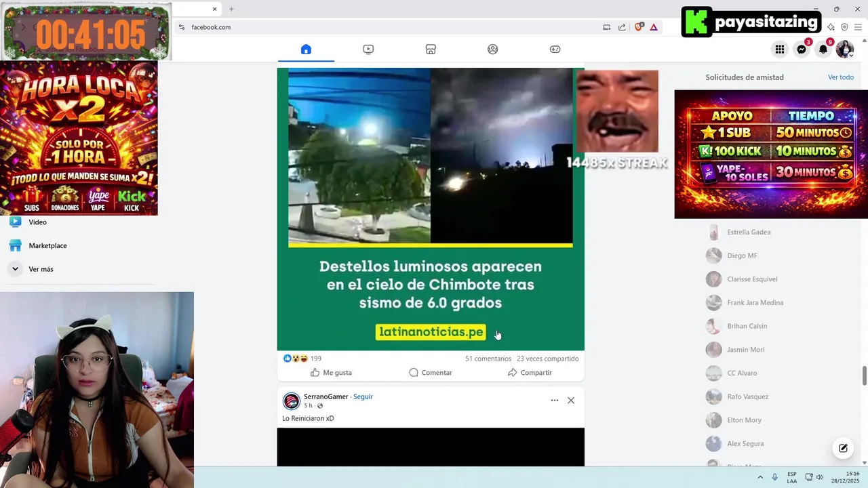Viewport: 868px width, 488px height.
Task: Open the Facebook Video tab
Action: (368, 49)
